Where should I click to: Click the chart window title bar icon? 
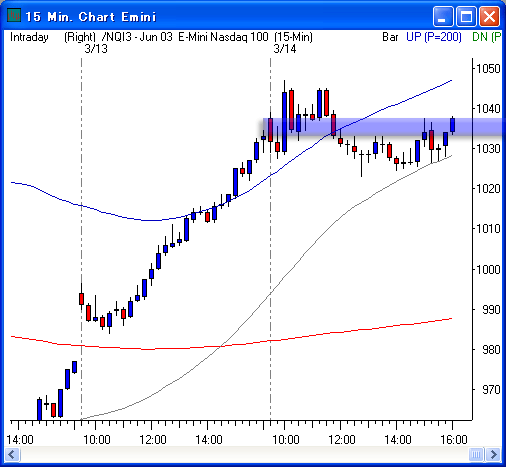click(x=14, y=16)
